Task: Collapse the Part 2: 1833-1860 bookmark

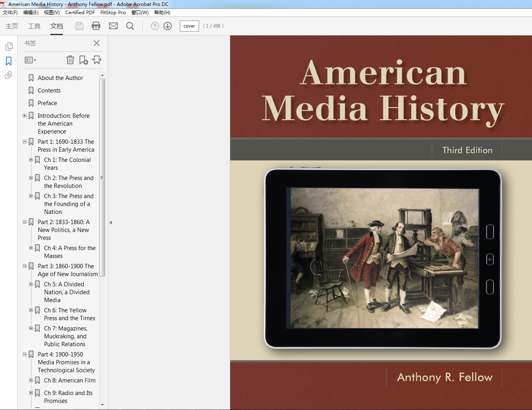Action: [24, 222]
